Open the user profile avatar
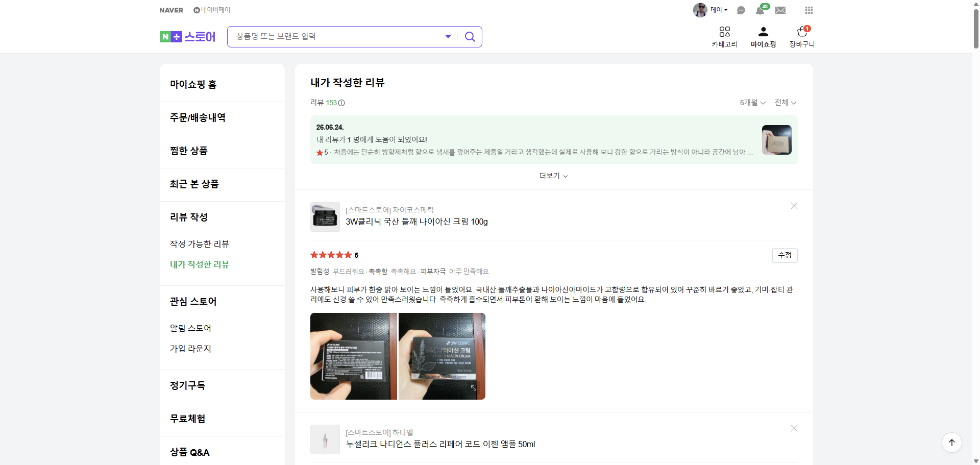Screen dimensions: 980x465 (x=700, y=10)
